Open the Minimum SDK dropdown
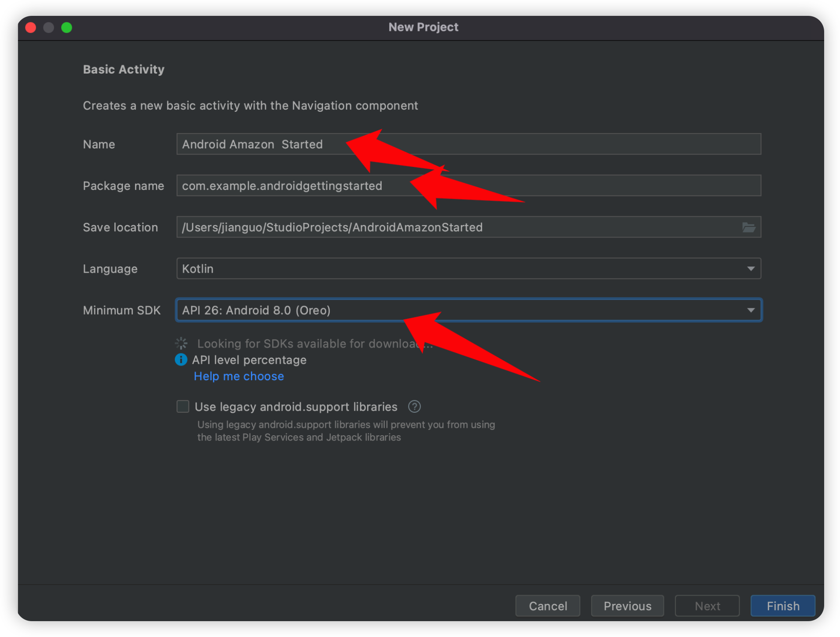 point(468,310)
